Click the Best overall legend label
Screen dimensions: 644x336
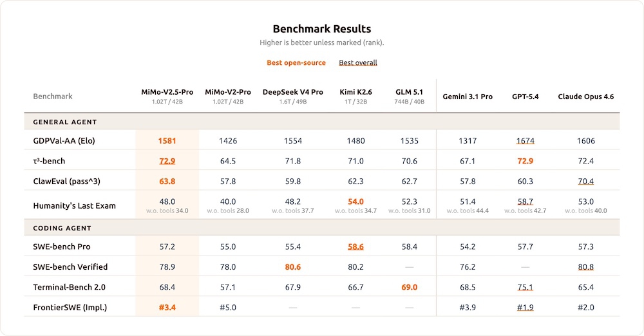pos(358,62)
